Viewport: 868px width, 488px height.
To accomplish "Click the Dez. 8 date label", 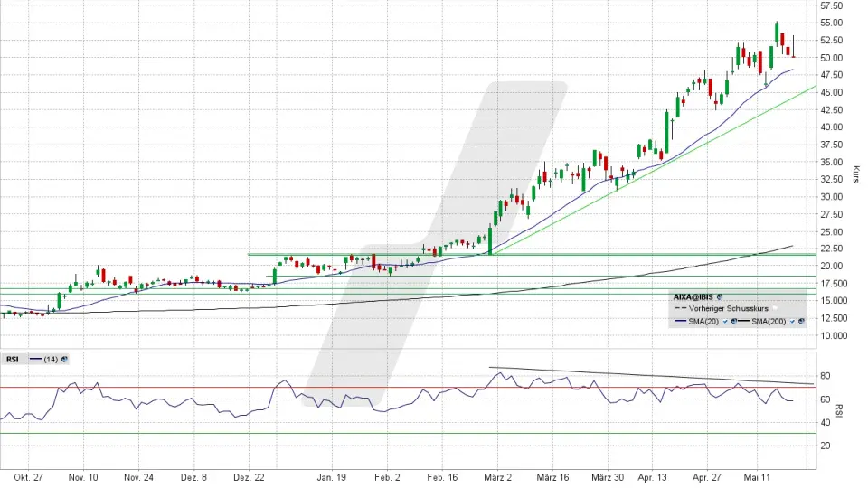I will pyautogui.click(x=193, y=477).
